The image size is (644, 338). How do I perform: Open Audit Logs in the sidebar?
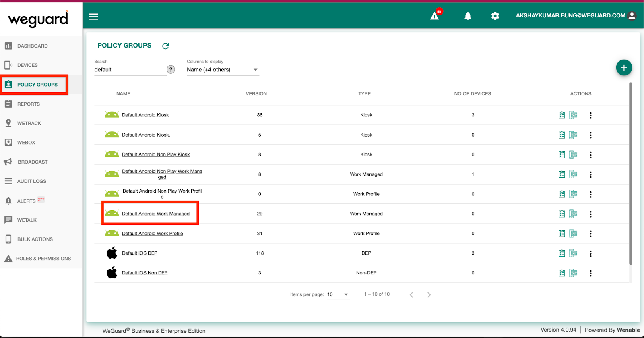click(x=31, y=181)
